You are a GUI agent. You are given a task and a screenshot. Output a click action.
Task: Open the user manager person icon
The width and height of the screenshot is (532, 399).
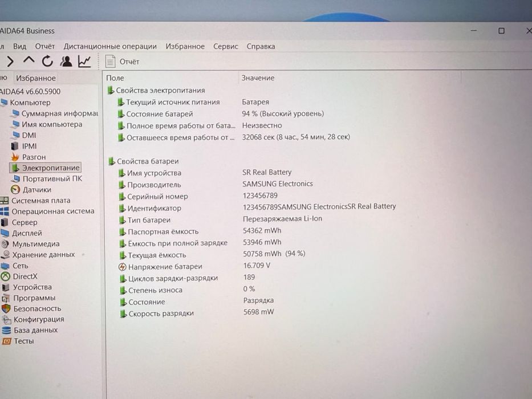point(66,61)
